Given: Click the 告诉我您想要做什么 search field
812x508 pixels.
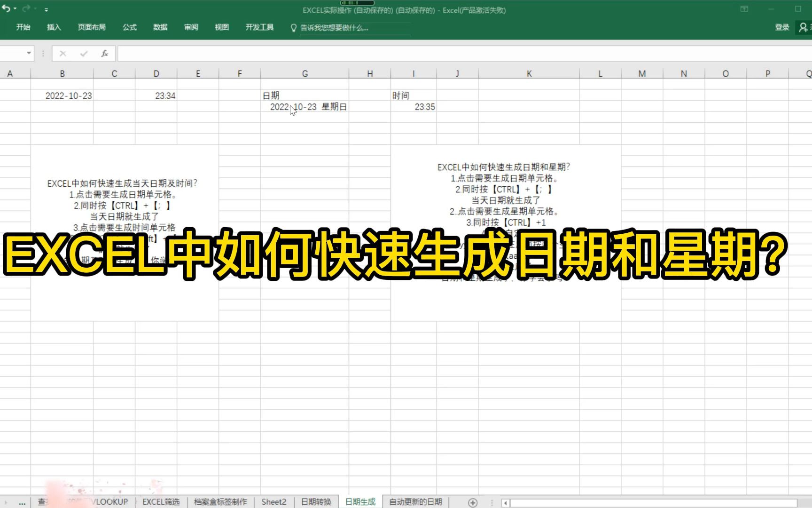Looking at the screenshot, I should (x=355, y=28).
